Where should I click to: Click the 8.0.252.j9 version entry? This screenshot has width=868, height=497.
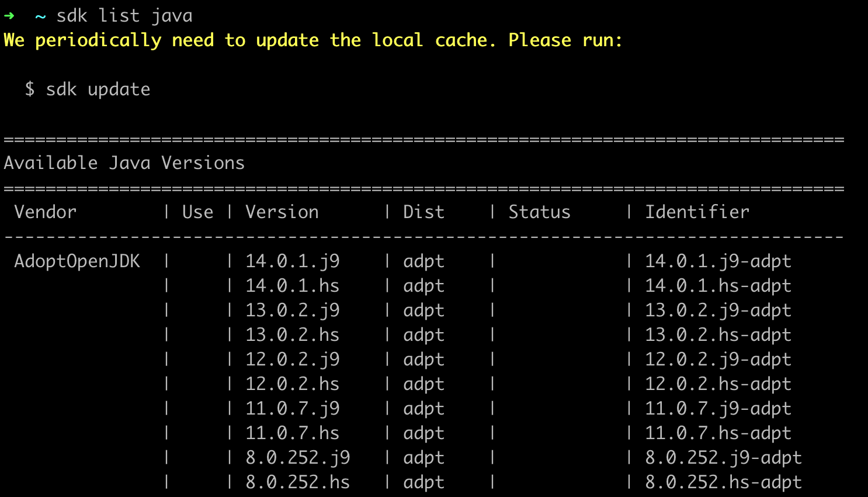point(297,457)
